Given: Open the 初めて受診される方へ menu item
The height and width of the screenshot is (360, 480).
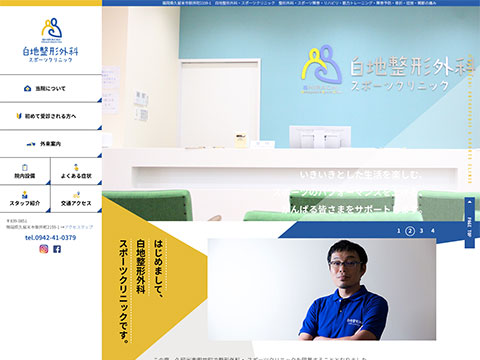Looking at the screenshot, I should 51,116.
